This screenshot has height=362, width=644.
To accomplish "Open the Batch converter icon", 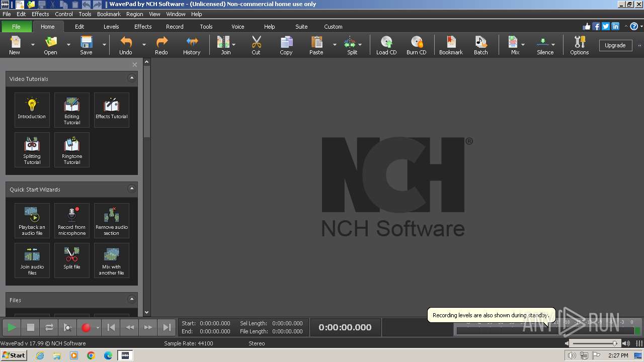I will (x=481, y=45).
